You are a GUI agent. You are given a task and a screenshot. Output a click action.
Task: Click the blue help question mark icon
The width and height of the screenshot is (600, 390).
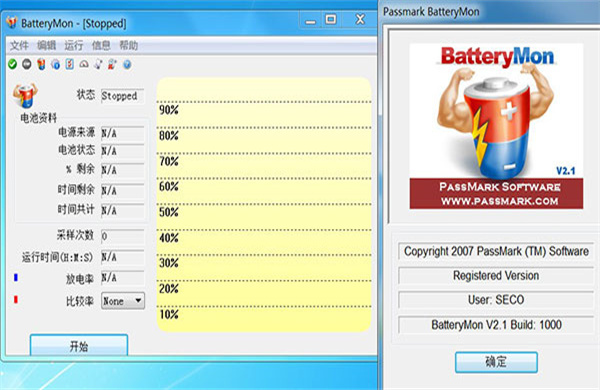(x=127, y=64)
